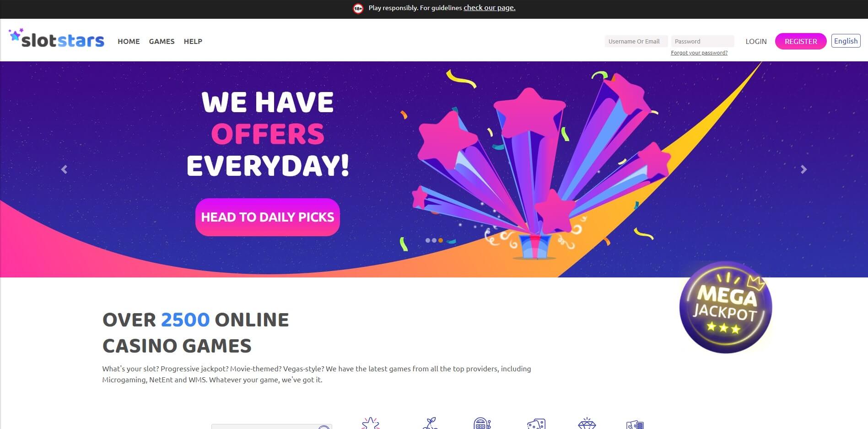Click the LOGIN button
The height and width of the screenshot is (429, 868).
click(756, 41)
